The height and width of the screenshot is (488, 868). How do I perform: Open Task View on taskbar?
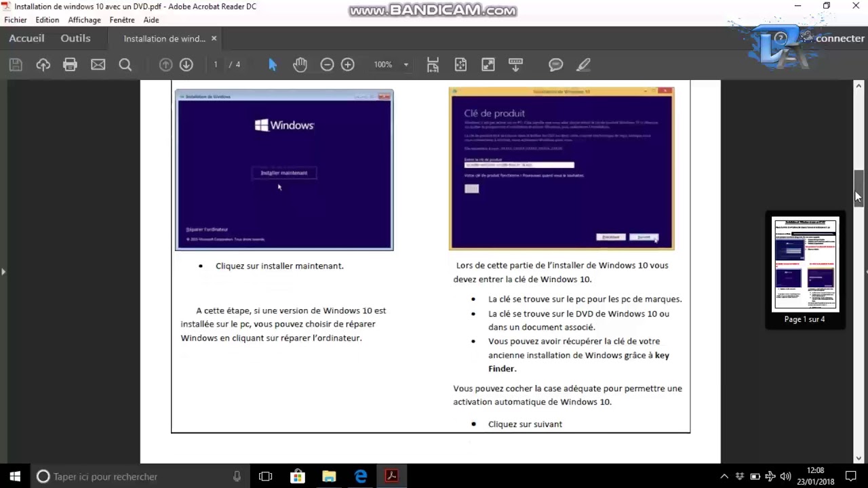click(266, 476)
